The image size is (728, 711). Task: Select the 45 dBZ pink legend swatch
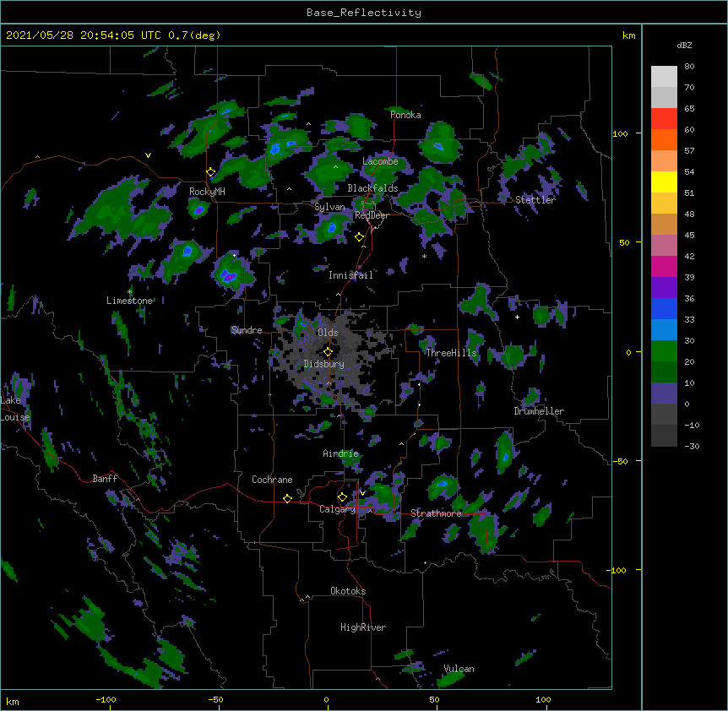[x=664, y=245]
